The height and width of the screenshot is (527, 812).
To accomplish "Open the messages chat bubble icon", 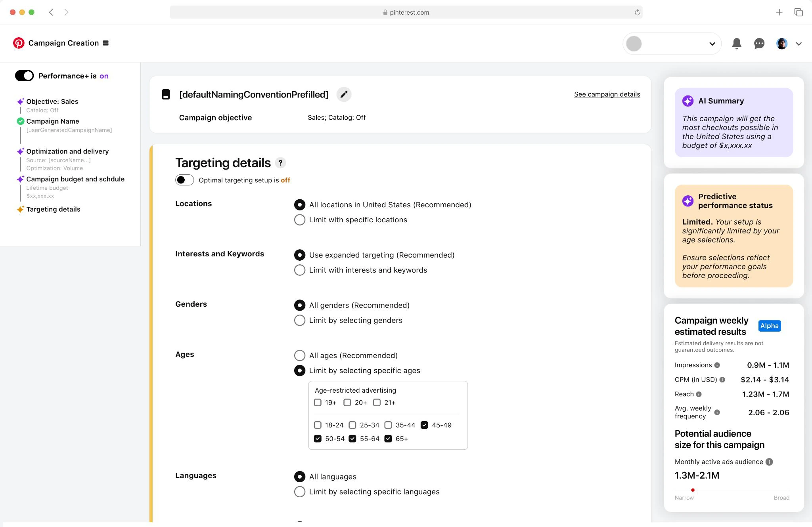I will click(x=759, y=44).
